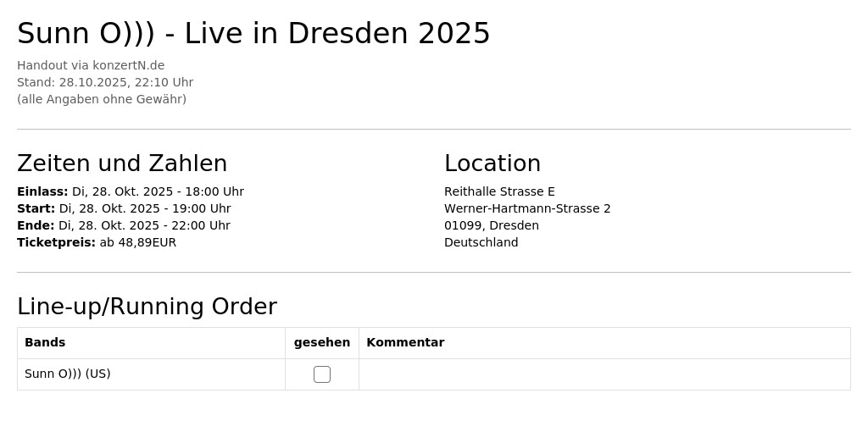Click the gesehen column header
868x421 pixels.
321,343
